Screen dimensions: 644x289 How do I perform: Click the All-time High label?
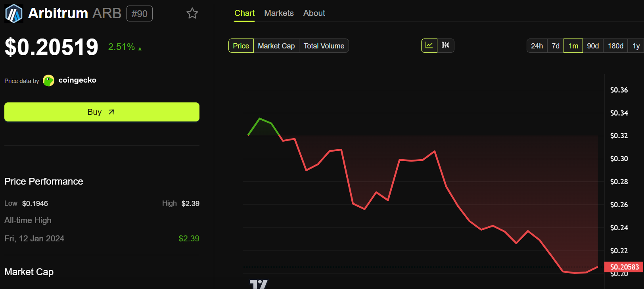pyautogui.click(x=28, y=220)
